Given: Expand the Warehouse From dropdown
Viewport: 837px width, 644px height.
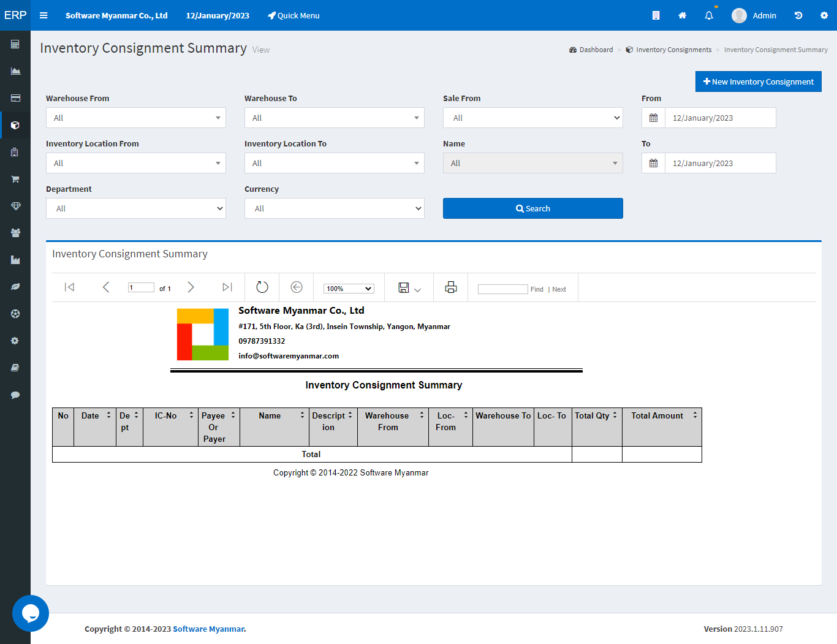Looking at the screenshot, I should pyautogui.click(x=136, y=118).
